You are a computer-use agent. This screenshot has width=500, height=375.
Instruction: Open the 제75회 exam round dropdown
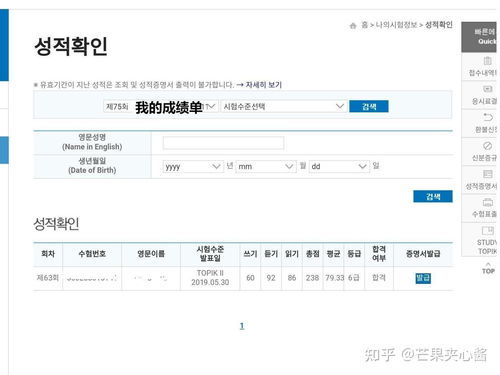click(x=161, y=107)
